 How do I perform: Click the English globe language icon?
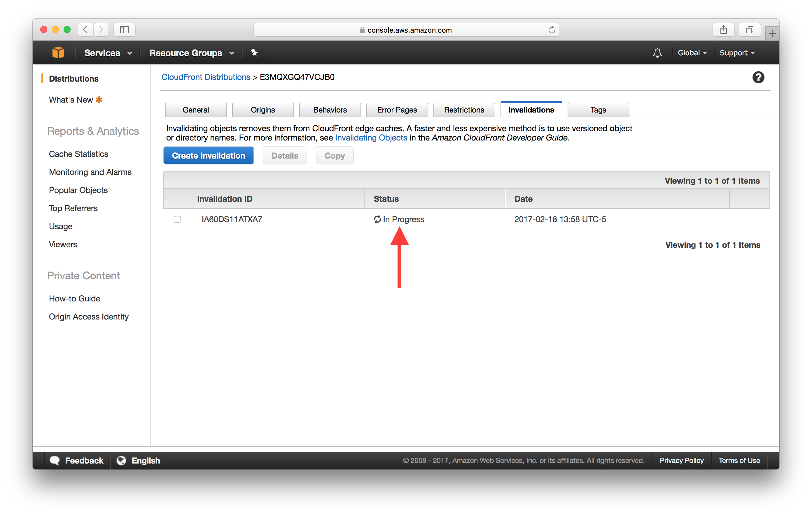122,460
